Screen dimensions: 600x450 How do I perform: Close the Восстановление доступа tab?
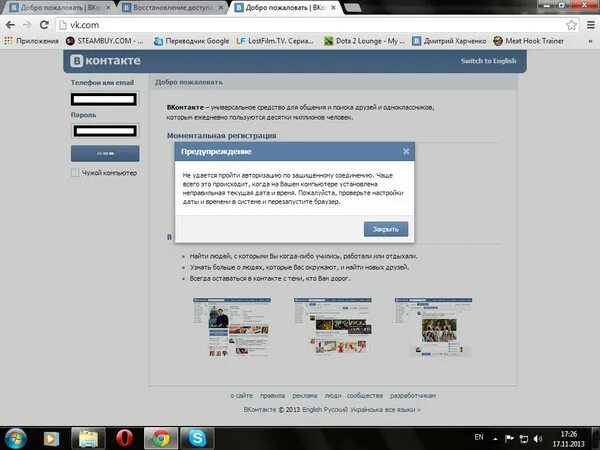221,8
